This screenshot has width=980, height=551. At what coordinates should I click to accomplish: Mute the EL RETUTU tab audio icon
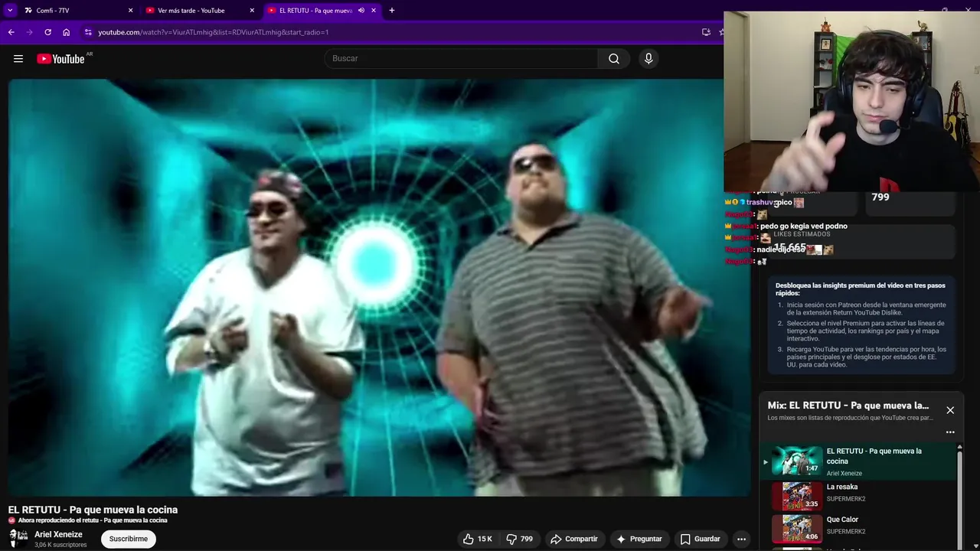[361, 11]
